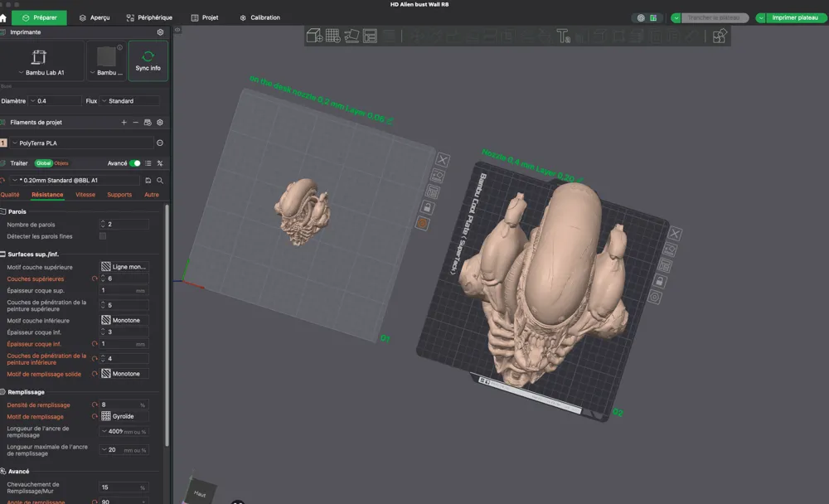The image size is (829, 504).
Task: Reset the Couches supérieures value
Action: pos(95,279)
